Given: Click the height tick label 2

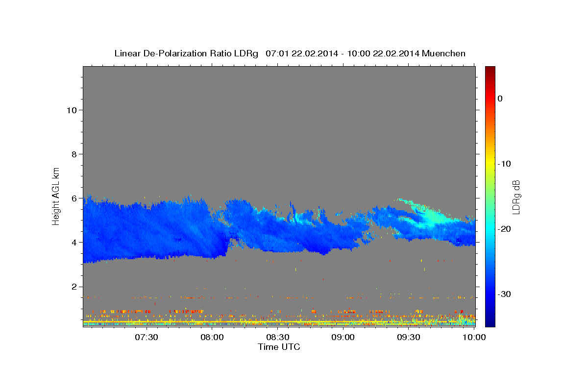Looking at the screenshot, I should (74, 286).
